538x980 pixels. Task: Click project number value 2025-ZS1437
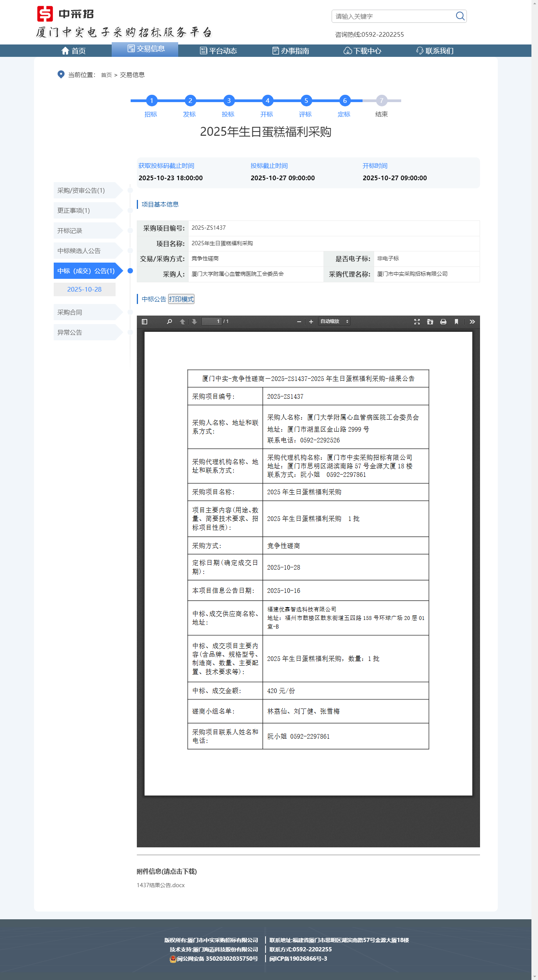(209, 228)
